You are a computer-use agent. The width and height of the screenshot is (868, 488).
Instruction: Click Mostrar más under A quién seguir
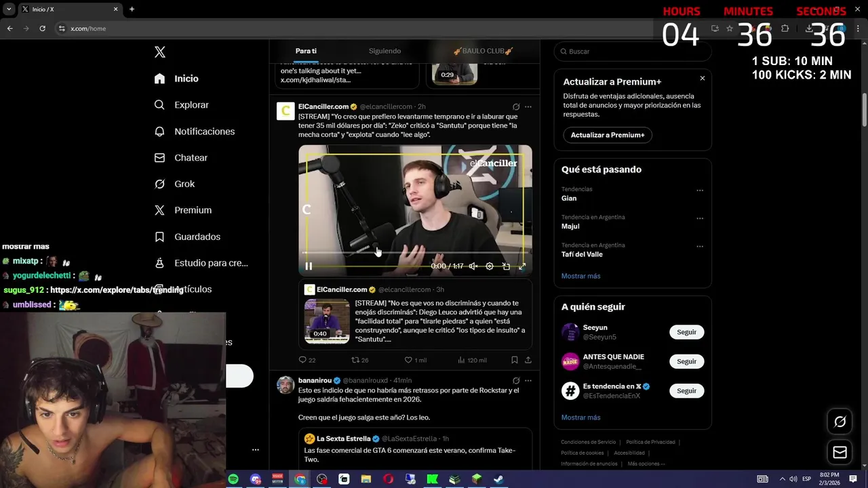(580, 418)
